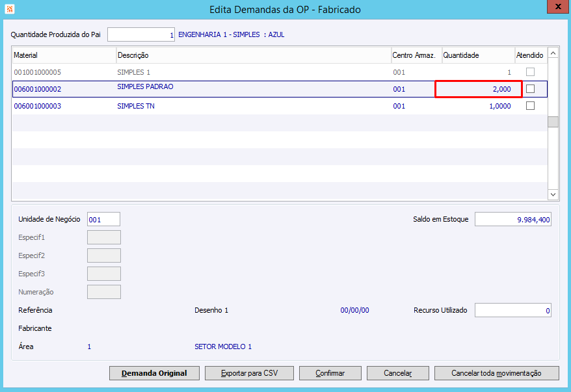The height and width of the screenshot is (392, 571).
Task: Select material code 001001000005
Action: (38, 72)
